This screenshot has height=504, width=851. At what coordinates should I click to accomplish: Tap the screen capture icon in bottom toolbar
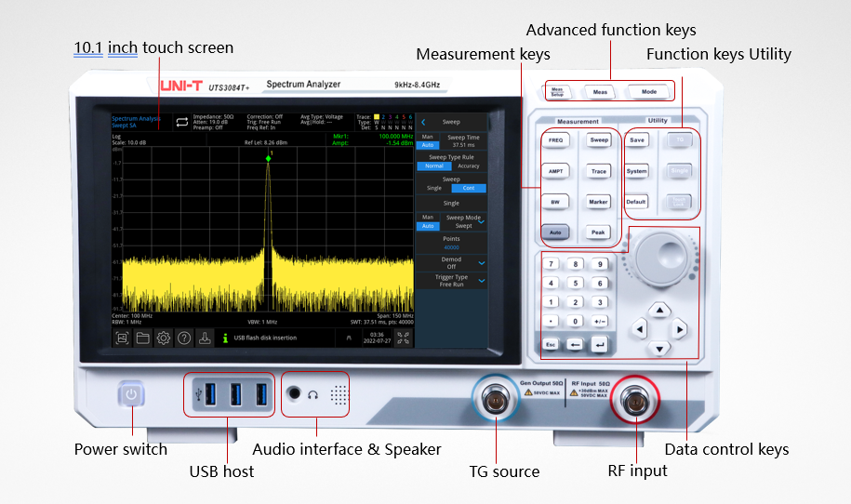pyautogui.click(x=122, y=338)
